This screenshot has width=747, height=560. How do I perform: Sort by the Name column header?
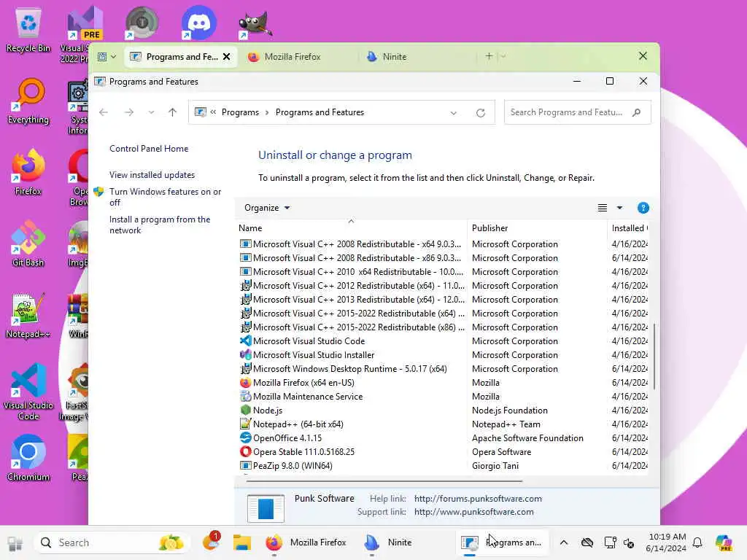[x=350, y=228]
